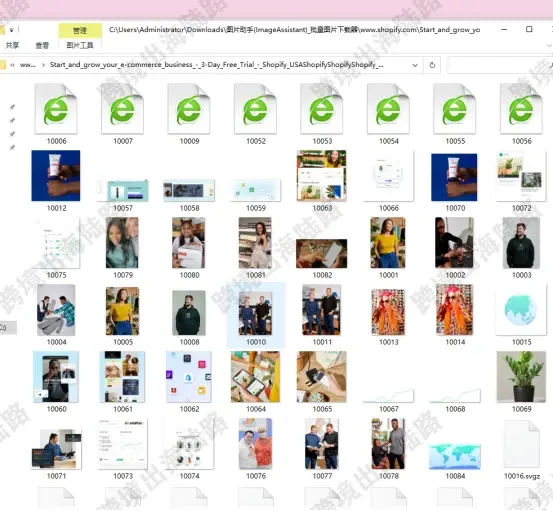This screenshot has height=511, width=553.
Task: Select the image thumbnail 10072
Action: [x=521, y=176]
